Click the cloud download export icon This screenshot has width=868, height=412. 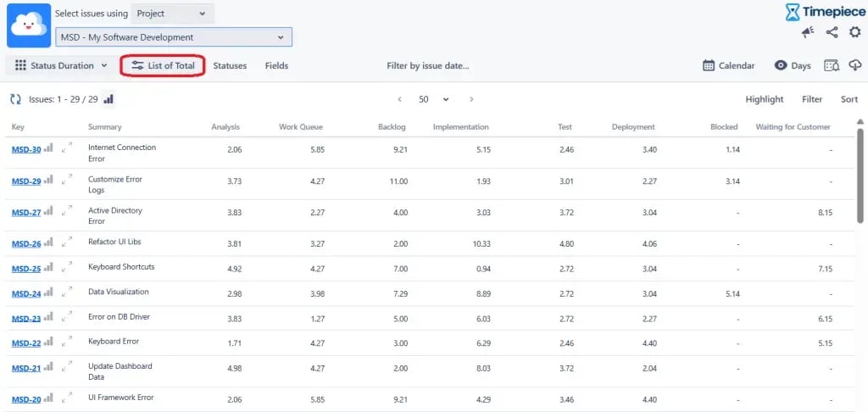[x=854, y=66]
